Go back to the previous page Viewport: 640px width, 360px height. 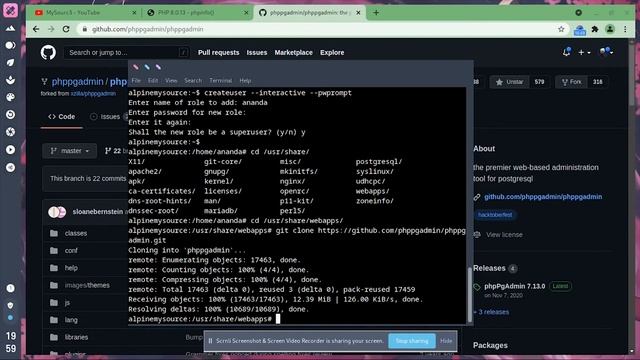tap(36, 29)
